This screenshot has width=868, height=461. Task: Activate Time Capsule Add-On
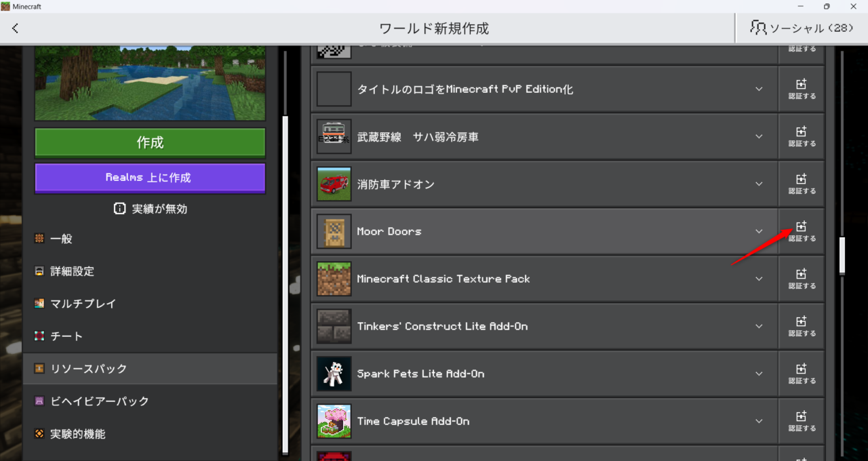pos(802,421)
